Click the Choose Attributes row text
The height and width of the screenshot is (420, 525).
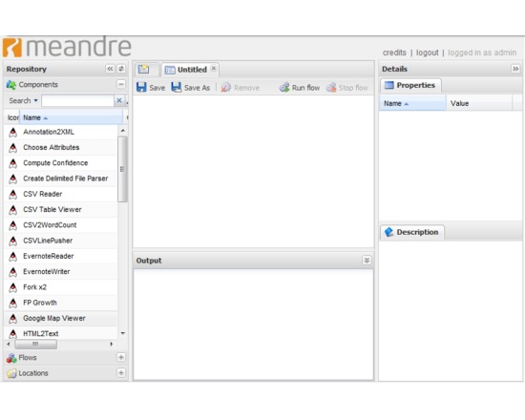[x=52, y=147]
